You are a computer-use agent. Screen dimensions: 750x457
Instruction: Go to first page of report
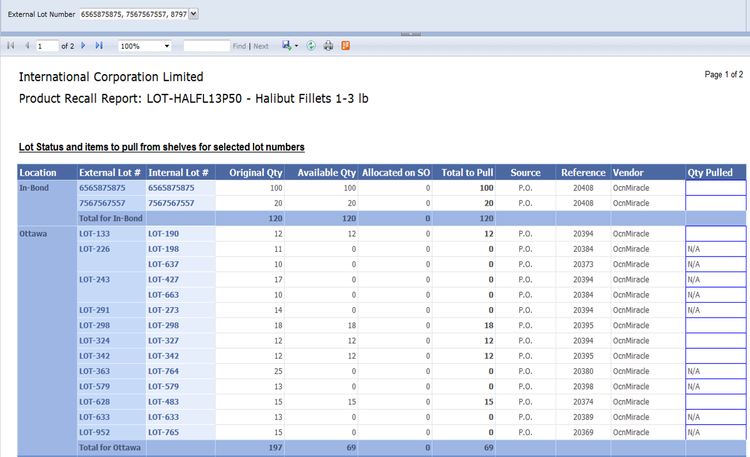11,45
